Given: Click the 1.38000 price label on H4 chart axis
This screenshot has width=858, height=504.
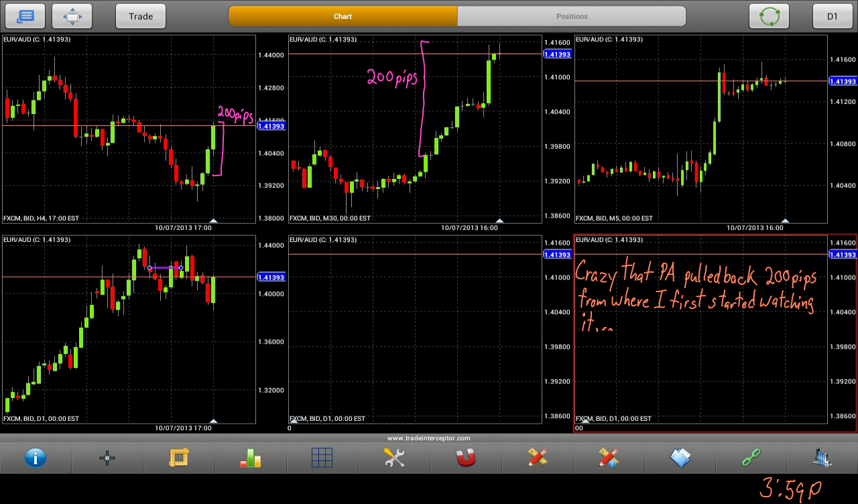Looking at the screenshot, I should pyautogui.click(x=271, y=218).
